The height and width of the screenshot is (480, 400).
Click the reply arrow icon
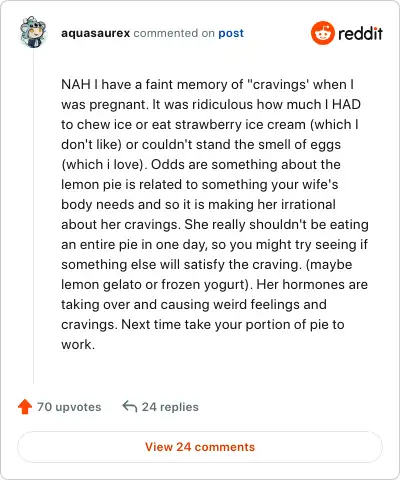tap(130, 406)
